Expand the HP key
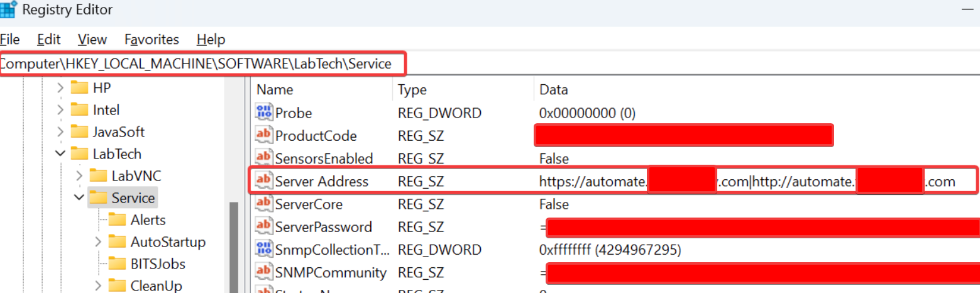The width and height of the screenshot is (980, 293). (x=60, y=87)
